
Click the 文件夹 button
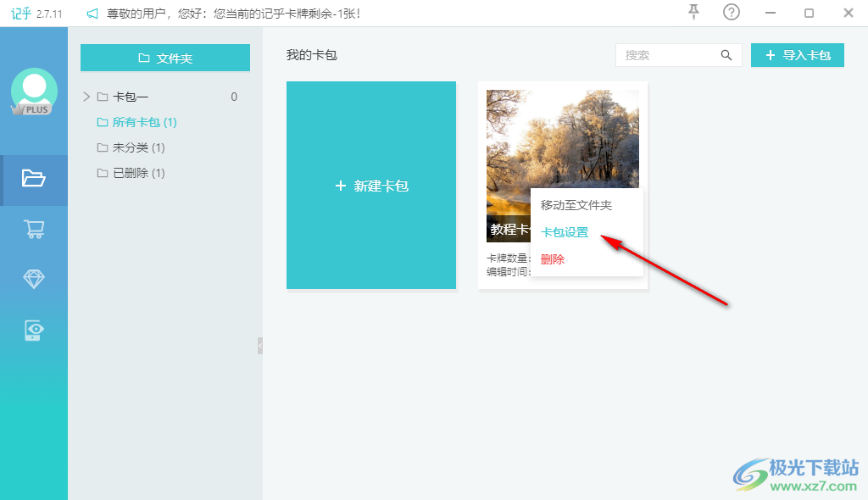(165, 58)
